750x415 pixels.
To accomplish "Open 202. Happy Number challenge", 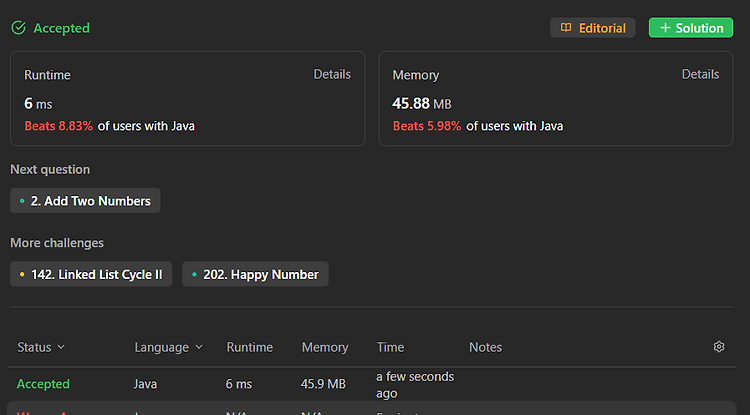I will tap(255, 274).
